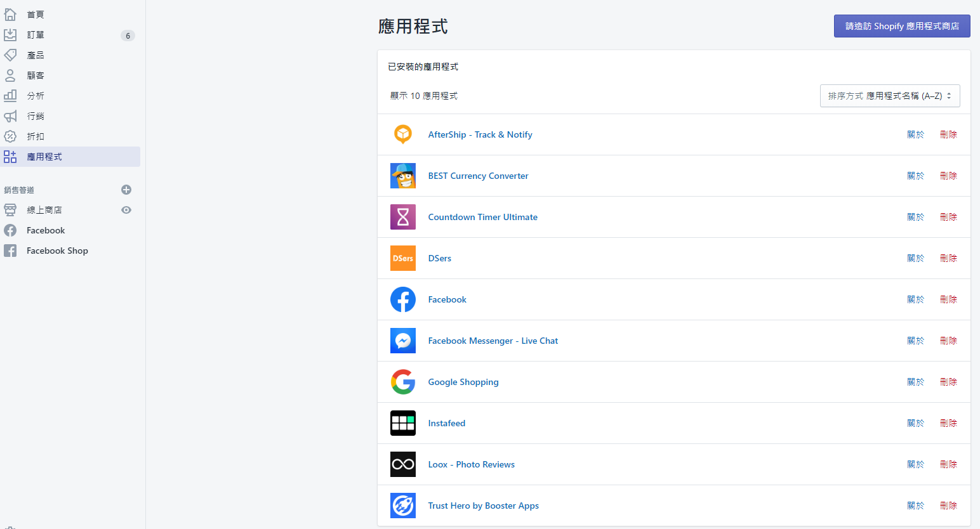Select Facebook Shop sales channel
980x529 pixels.
(57, 251)
